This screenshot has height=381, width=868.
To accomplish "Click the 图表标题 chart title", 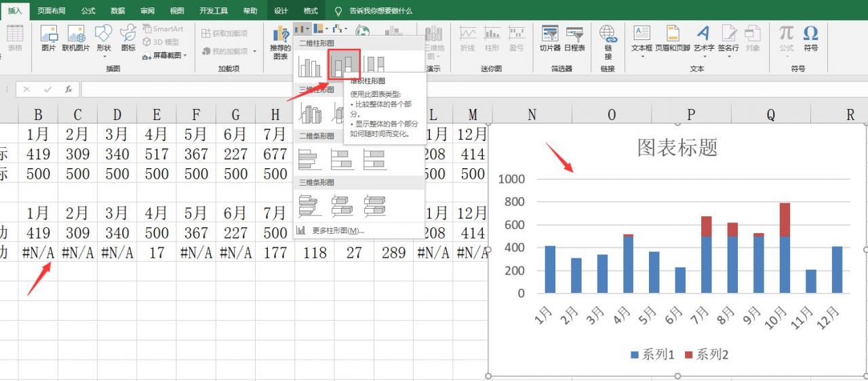I will (x=677, y=147).
